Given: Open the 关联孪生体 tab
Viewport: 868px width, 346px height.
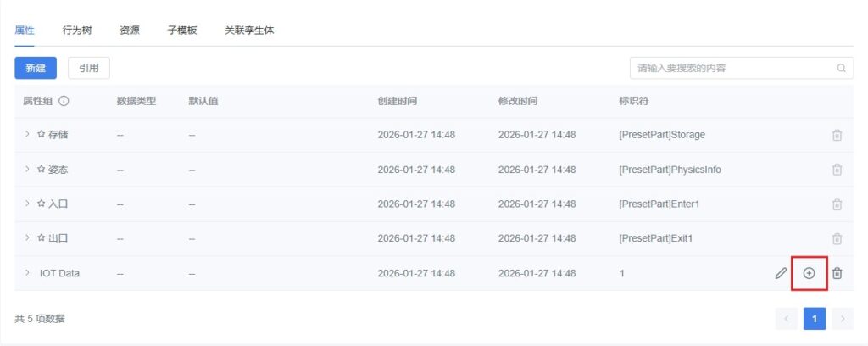Looking at the screenshot, I should point(249,31).
